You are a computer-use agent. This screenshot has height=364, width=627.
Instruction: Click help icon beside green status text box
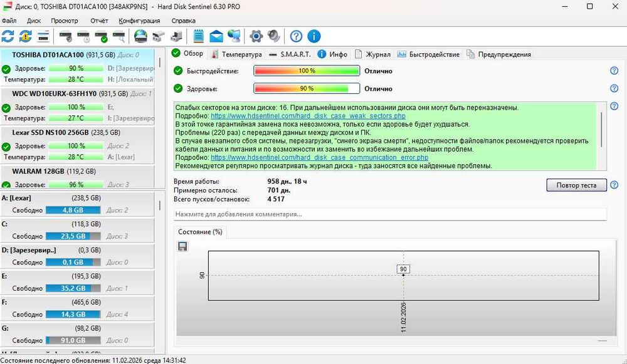pos(614,107)
